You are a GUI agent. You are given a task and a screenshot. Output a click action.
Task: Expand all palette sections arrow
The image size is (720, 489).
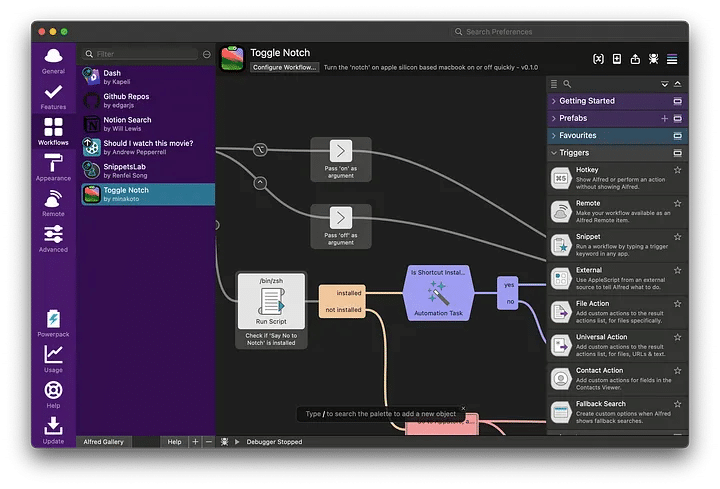point(664,84)
